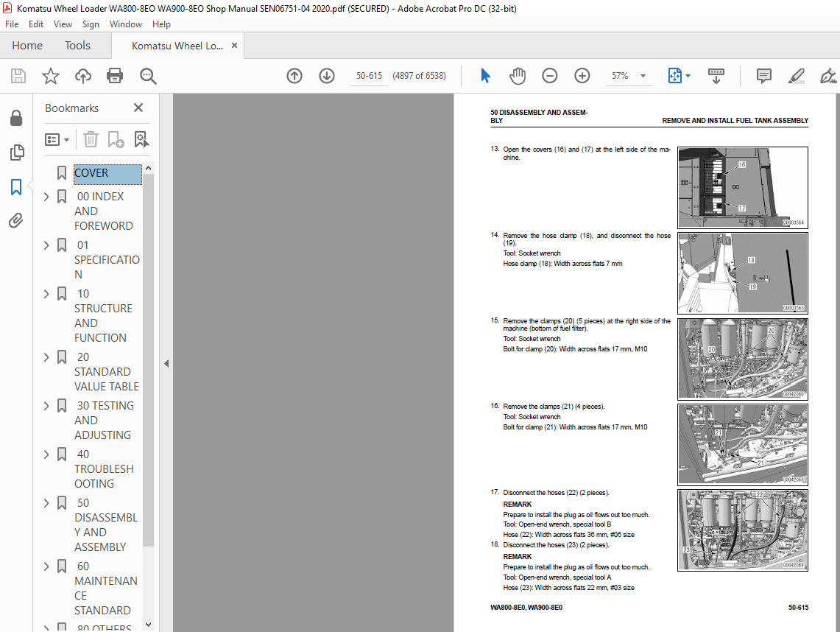Print the file with printer icon
840x632 pixels.
point(115,76)
